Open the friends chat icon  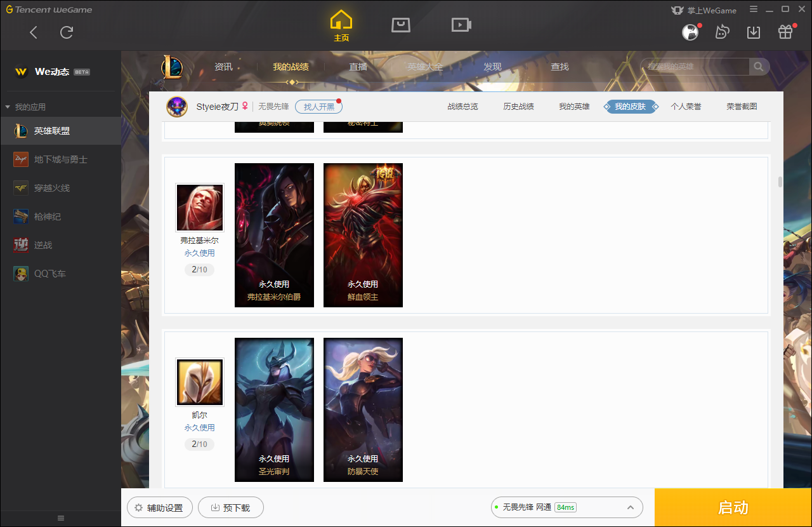722,32
